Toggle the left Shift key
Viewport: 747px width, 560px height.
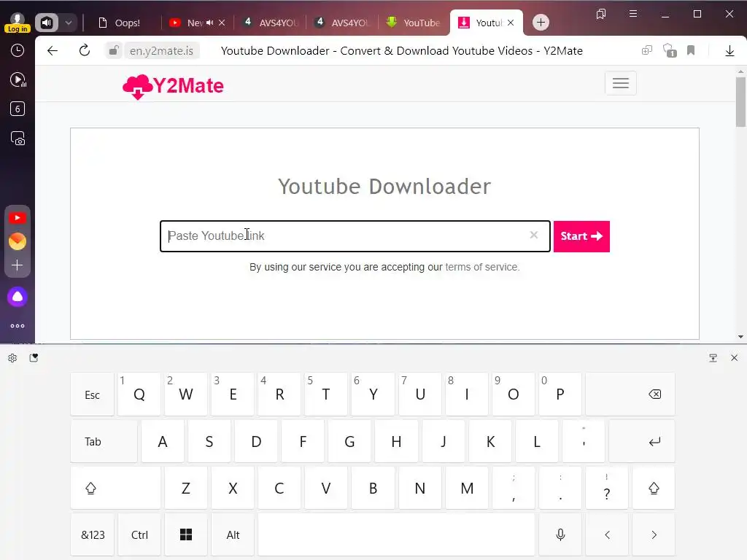[x=116, y=488]
